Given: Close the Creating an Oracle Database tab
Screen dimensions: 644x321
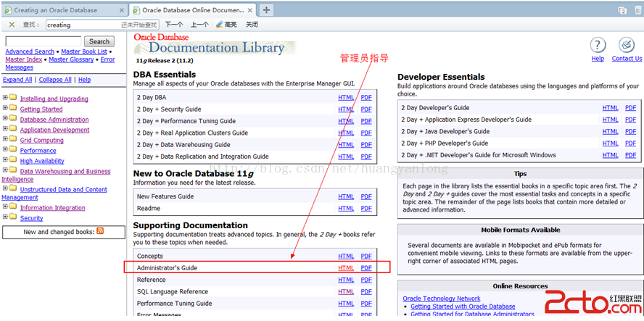Looking at the screenshot, I should click(x=122, y=10).
